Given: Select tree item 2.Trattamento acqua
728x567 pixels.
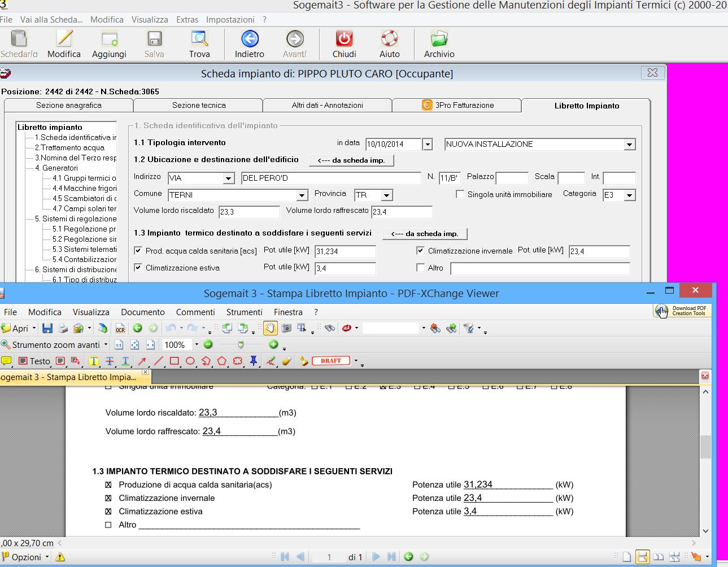Looking at the screenshot, I should 69,147.
